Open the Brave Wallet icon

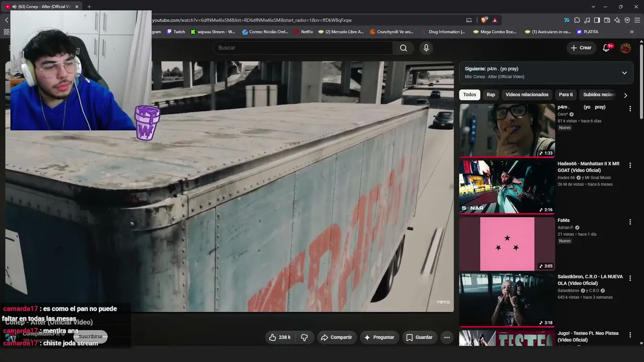click(607, 20)
